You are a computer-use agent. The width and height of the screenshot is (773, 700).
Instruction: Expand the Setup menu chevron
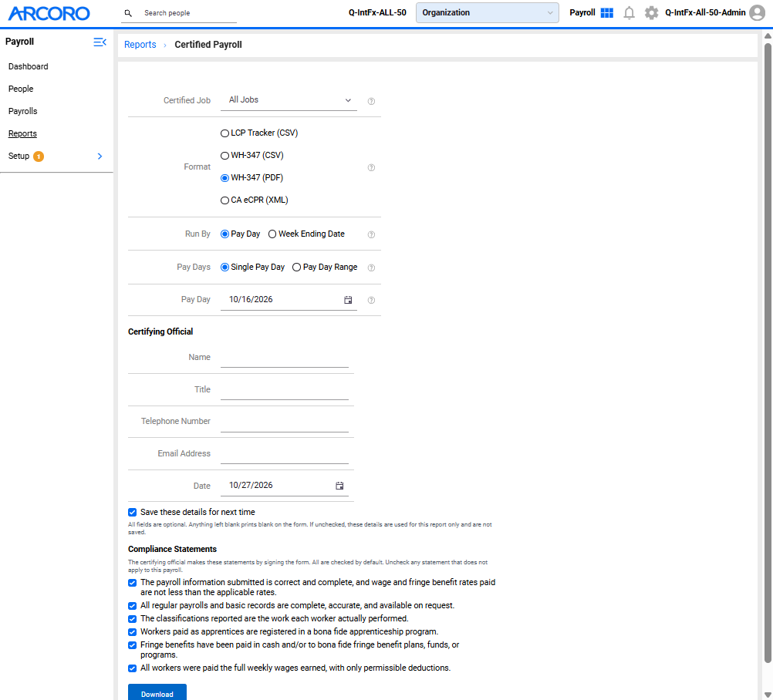click(100, 156)
